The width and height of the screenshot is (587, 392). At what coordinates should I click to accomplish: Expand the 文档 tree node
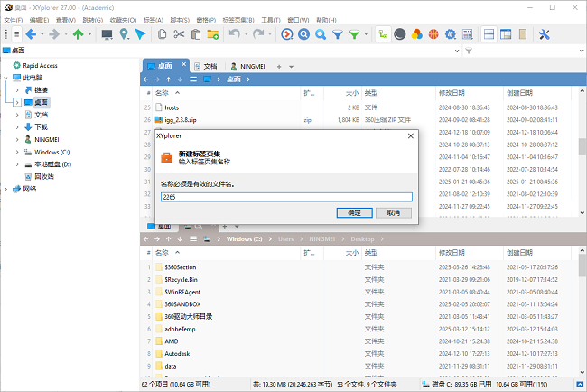pos(17,115)
